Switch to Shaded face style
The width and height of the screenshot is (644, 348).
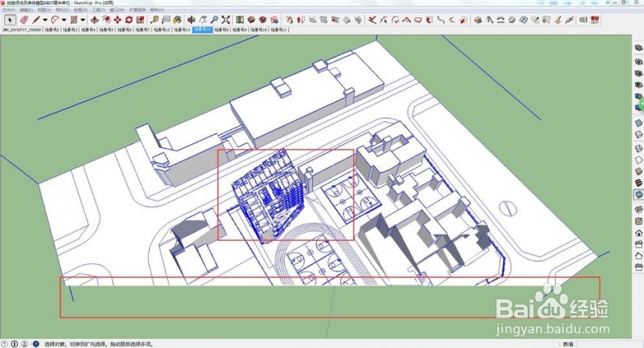click(639, 171)
